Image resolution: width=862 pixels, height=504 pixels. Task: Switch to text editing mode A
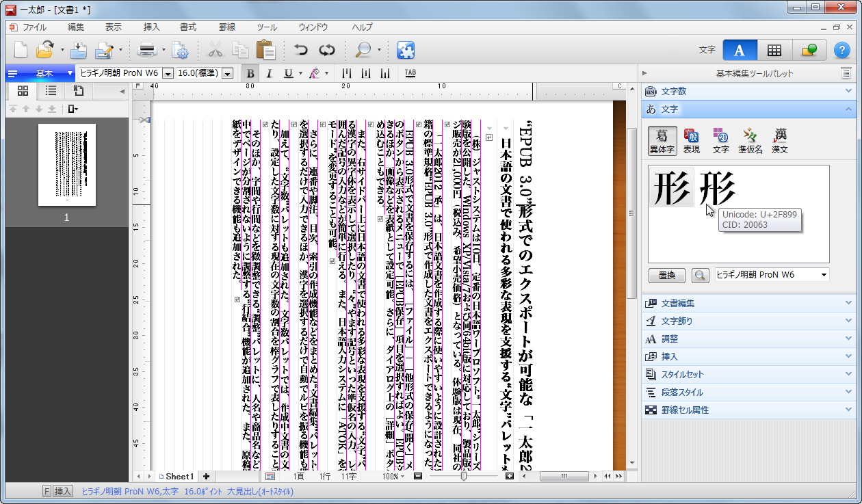[740, 50]
